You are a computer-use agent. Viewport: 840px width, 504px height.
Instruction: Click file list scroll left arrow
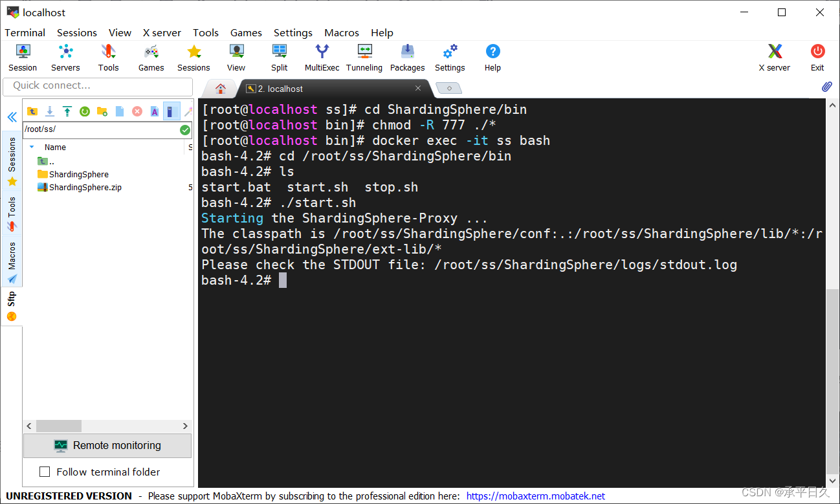click(x=29, y=426)
